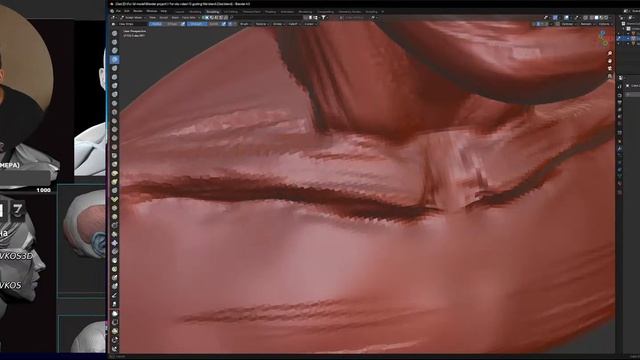Select the Mask brush tool
This screenshot has width=640, height=360.
115,260
